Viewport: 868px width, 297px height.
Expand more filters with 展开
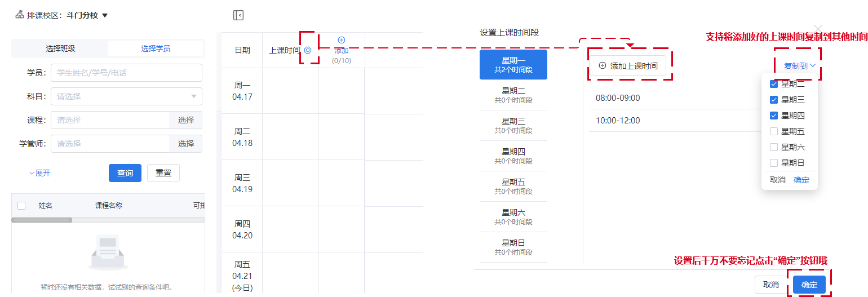[x=40, y=173]
